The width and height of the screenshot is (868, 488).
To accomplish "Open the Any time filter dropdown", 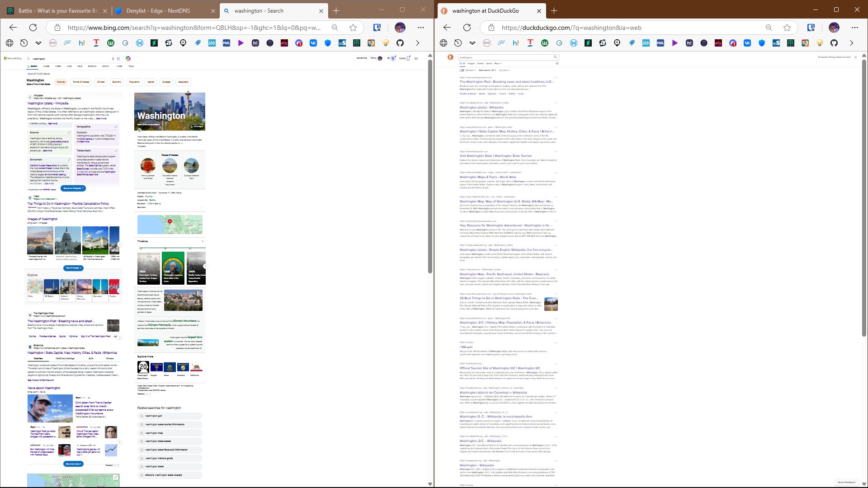I will coord(505,70).
